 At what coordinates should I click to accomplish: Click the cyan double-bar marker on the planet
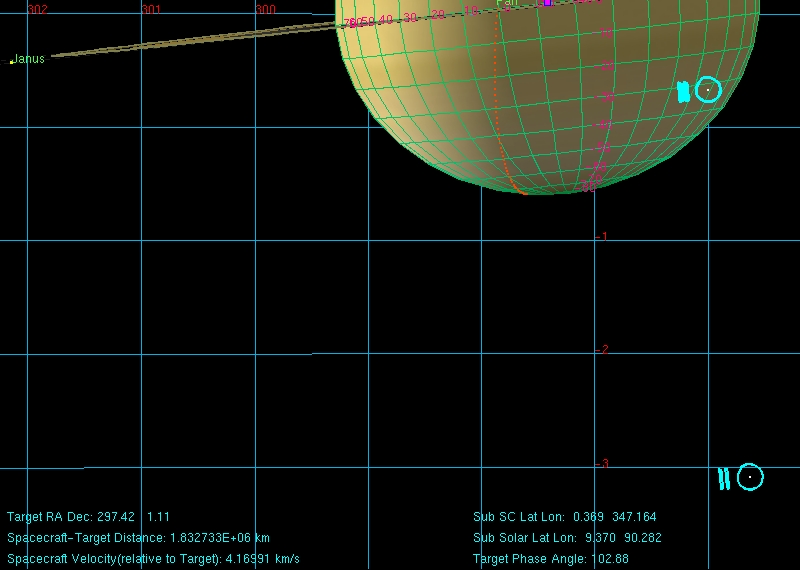click(x=683, y=92)
